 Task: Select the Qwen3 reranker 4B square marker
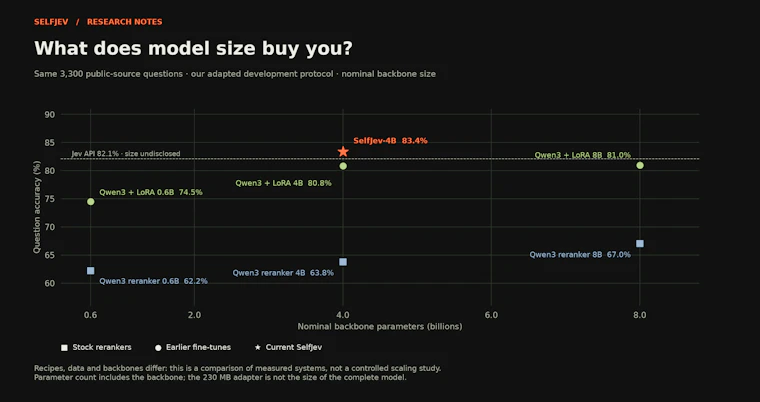pyautogui.click(x=343, y=262)
